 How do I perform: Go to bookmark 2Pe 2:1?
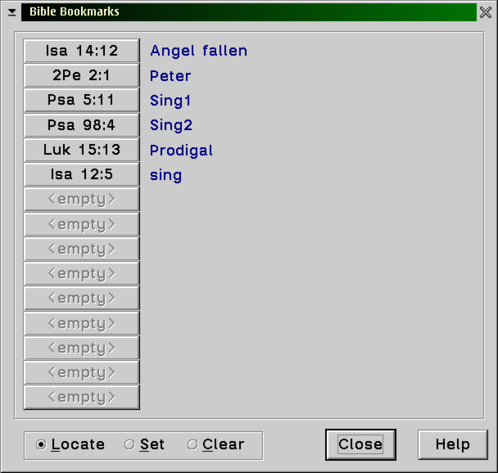[x=82, y=75]
